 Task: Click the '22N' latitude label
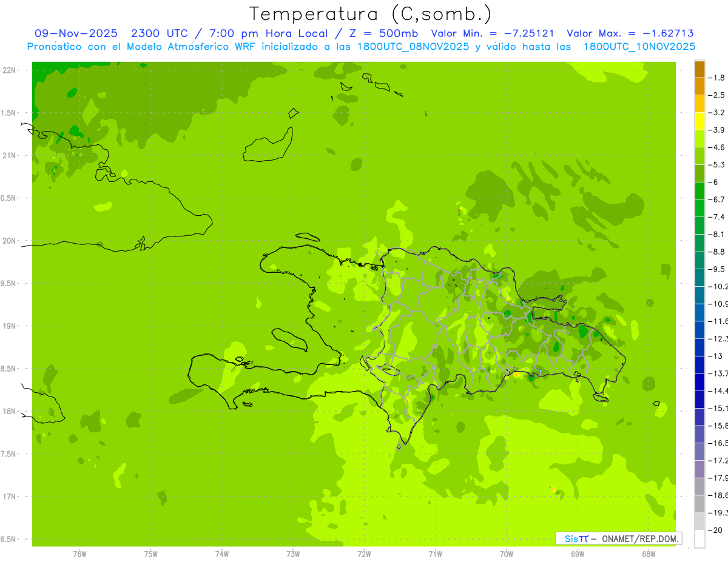[10, 70]
